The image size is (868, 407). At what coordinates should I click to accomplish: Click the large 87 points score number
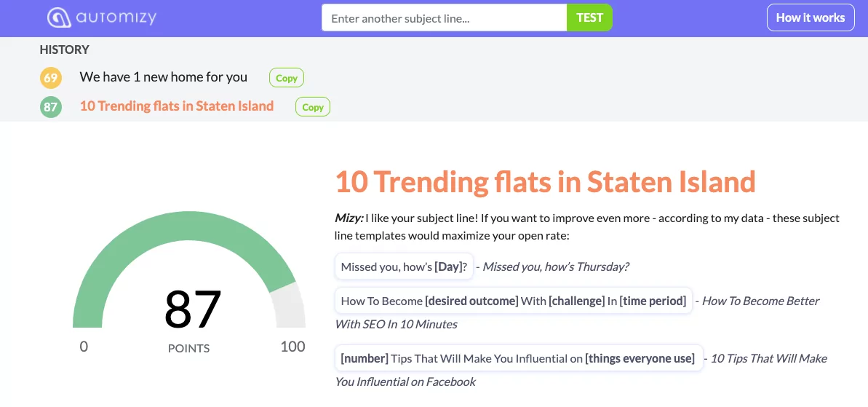193,309
